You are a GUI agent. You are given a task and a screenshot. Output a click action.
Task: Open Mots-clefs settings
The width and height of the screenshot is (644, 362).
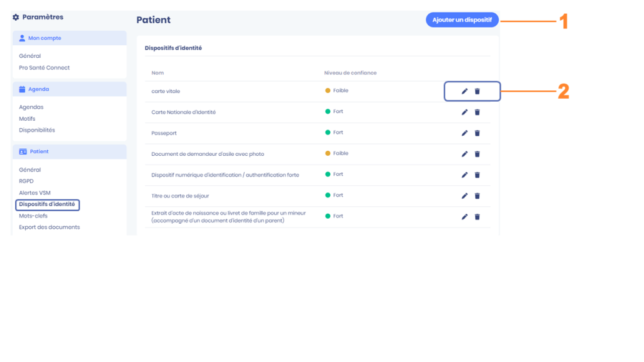[x=33, y=216]
